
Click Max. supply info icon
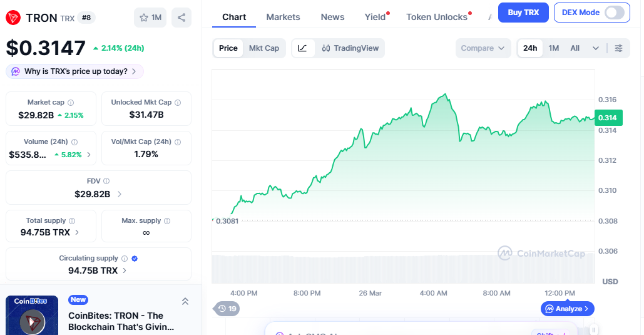point(167,221)
